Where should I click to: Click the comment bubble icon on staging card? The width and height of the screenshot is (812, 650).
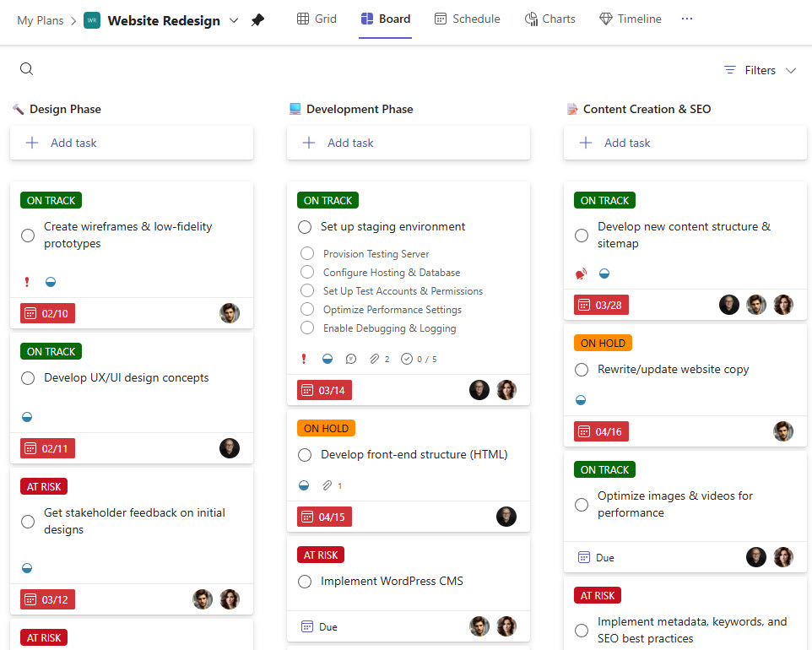[351, 359]
